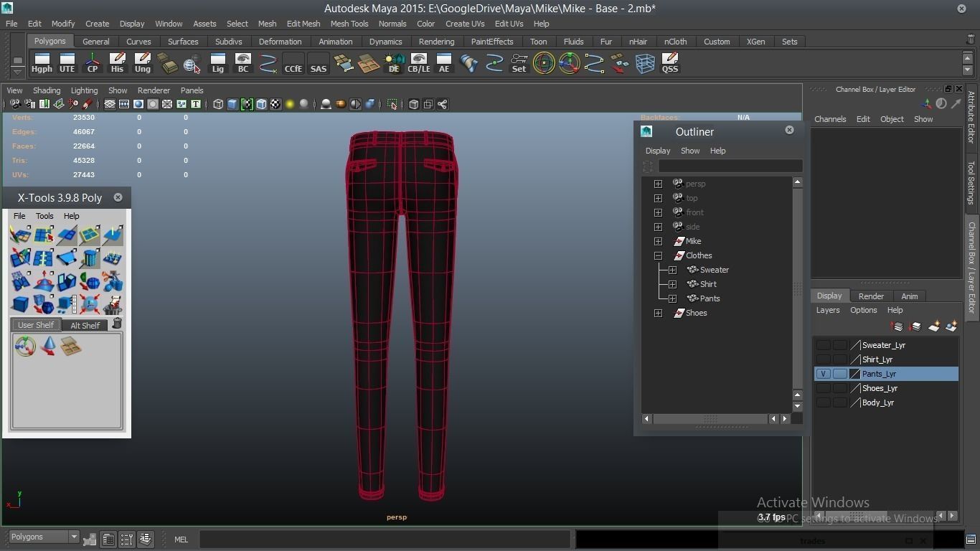Collapse the Clothes group in Outliner

pyautogui.click(x=658, y=255)
